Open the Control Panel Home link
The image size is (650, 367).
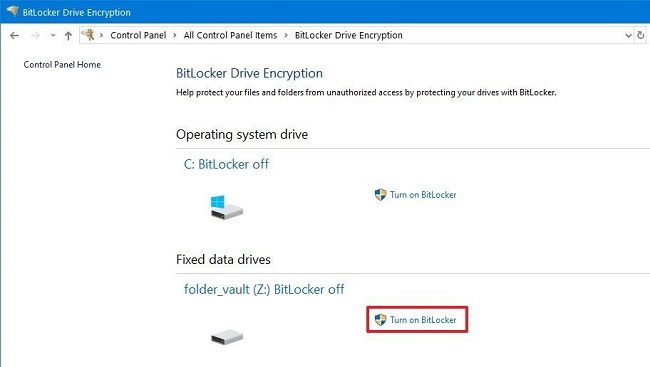[62, 65]
